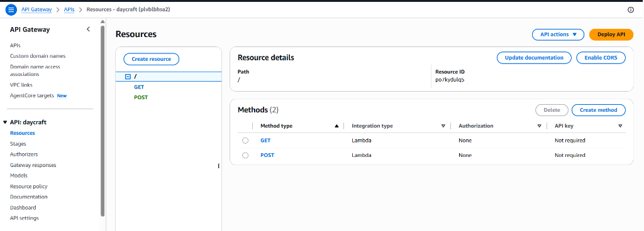This screenshot has height=231, width=644.
Task: Open Models in the sidebar
Action: pyautogui.click(x=18, y=175)
